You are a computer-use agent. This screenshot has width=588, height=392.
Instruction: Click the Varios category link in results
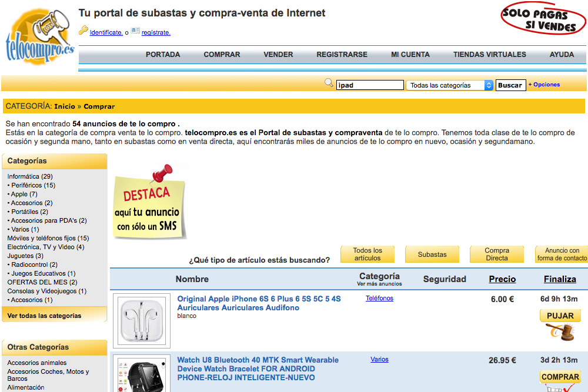pos(379,360)
